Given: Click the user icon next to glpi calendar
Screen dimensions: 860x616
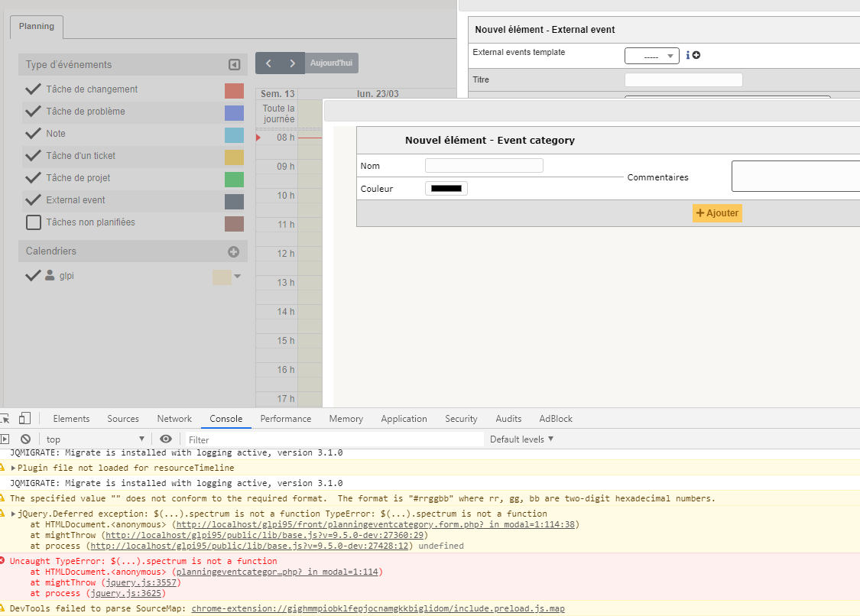Looking at the screenshot, I should (50, 275).
